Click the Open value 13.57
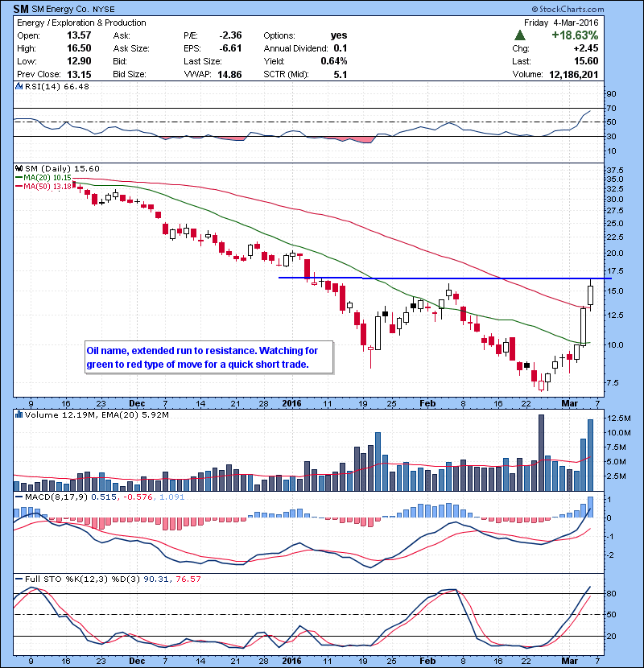 pyautogui.click(x=79, y=35)
